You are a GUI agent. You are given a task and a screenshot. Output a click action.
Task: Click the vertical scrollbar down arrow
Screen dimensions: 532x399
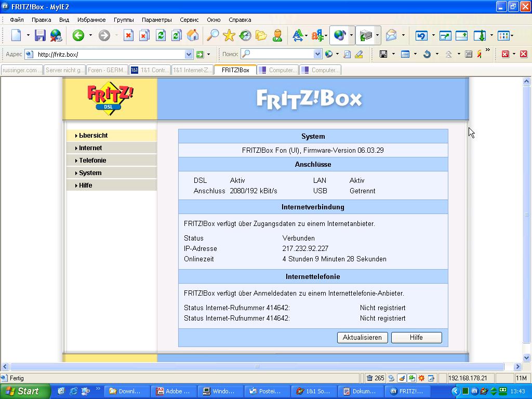click(x=526, y=357)
